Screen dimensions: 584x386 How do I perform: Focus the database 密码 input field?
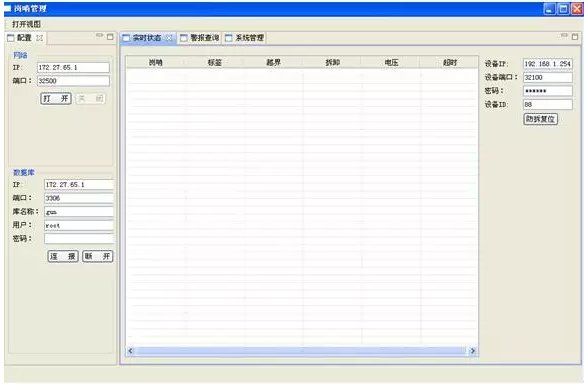coord(79,238)
